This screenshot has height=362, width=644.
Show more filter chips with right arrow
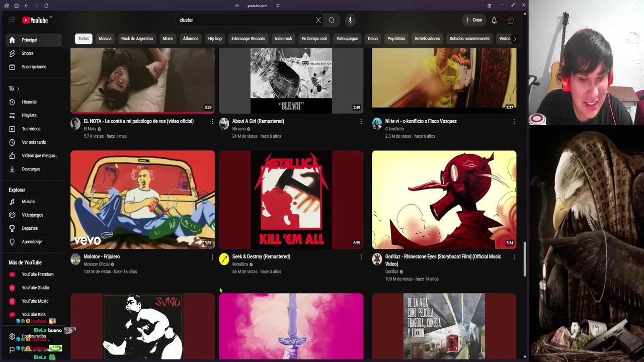click(514, 39)
